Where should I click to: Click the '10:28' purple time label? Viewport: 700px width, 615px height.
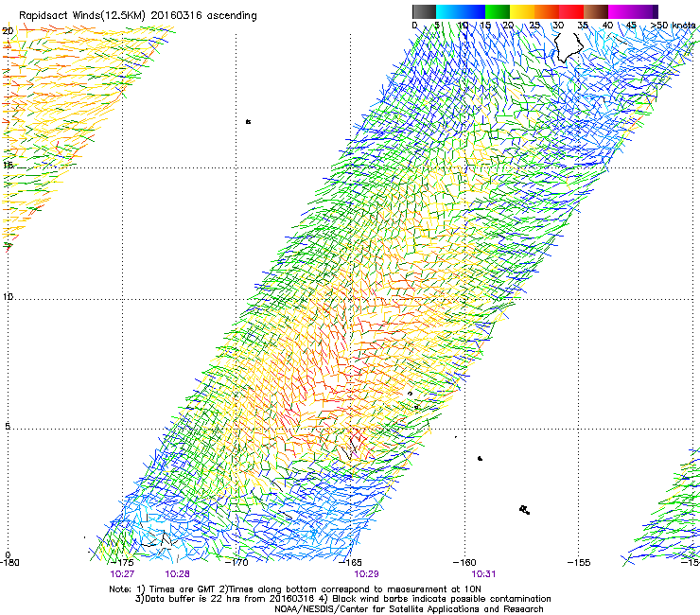tap(177, 574)
